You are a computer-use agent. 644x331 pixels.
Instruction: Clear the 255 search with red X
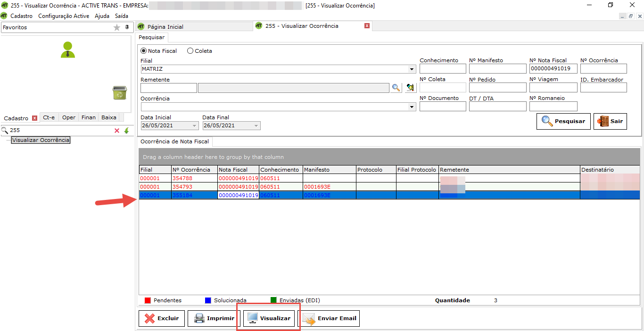[x=117, y=131]
